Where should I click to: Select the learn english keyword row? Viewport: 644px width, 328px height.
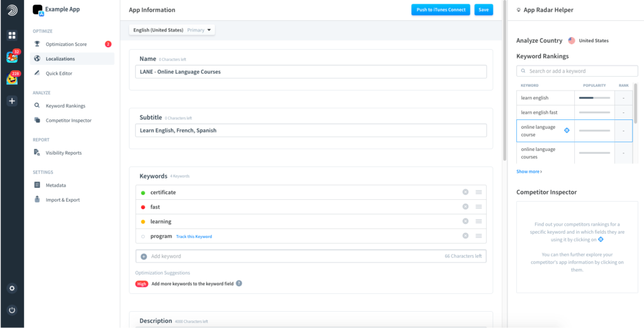tap(574, 97)
